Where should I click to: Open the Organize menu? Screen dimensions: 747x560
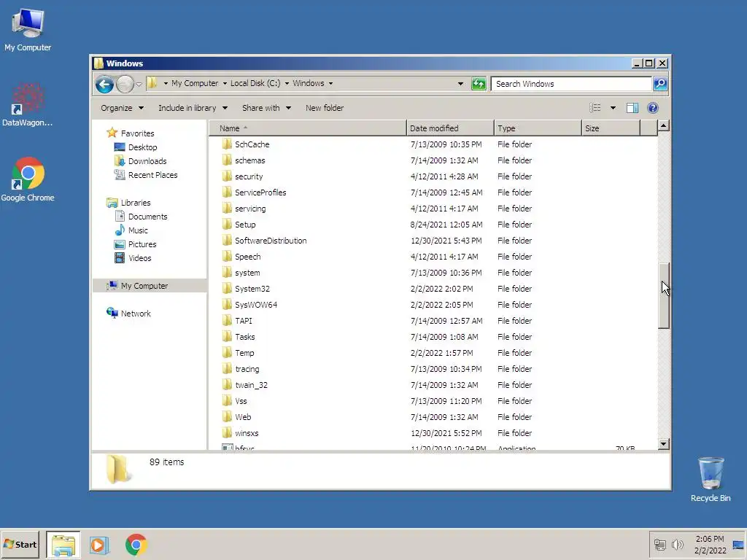click(x=122, y=108)
